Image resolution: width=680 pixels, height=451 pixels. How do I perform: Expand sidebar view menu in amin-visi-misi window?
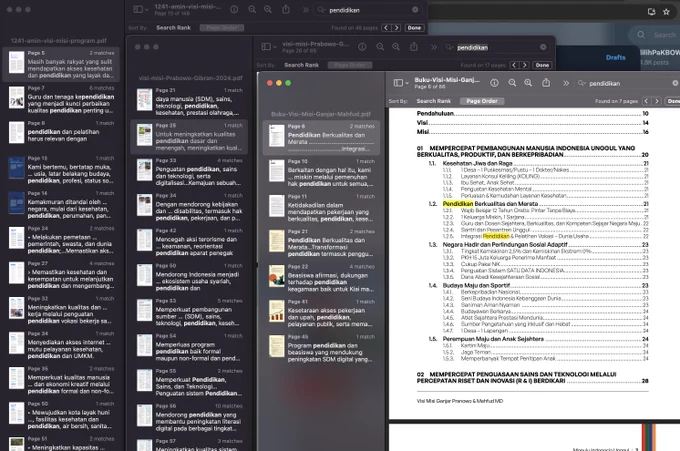pos(141,10)
